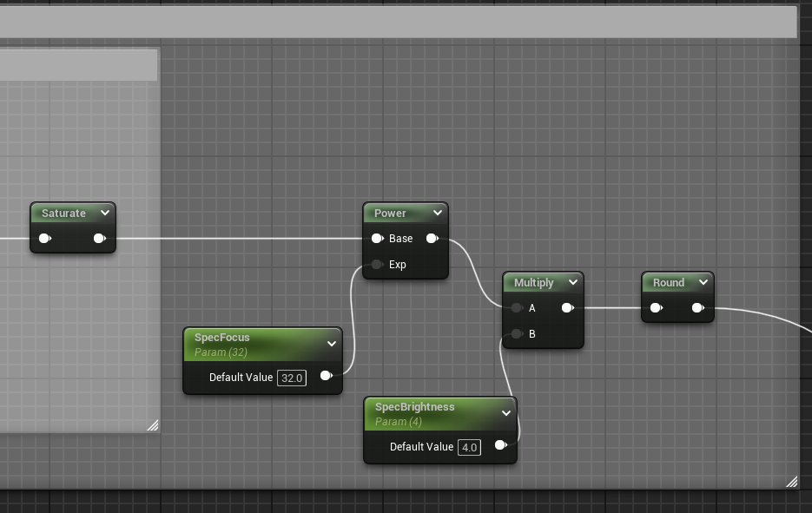The width and height of the screenshot is (812, 513).
Task: Click the inner comment box resize handle
Action: [153, 425]
